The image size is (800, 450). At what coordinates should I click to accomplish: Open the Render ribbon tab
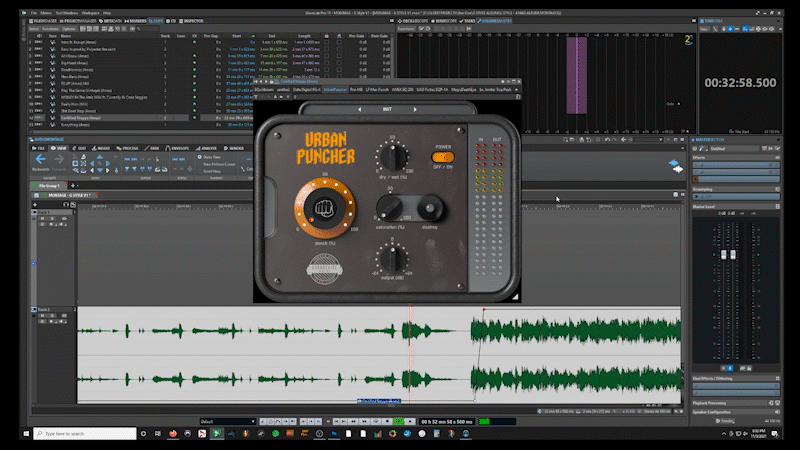click(234, 148)
